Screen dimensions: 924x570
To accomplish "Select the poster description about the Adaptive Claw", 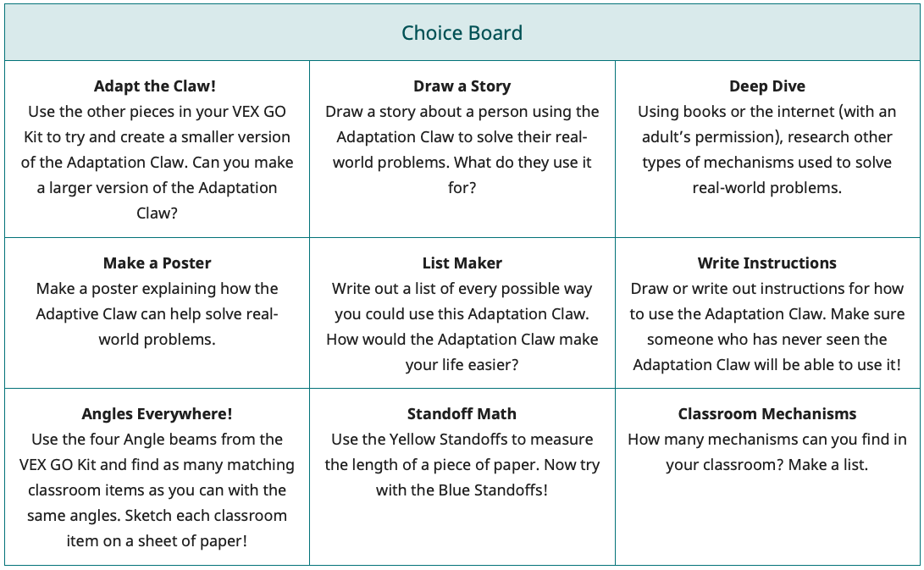I will tap(157, 314).
